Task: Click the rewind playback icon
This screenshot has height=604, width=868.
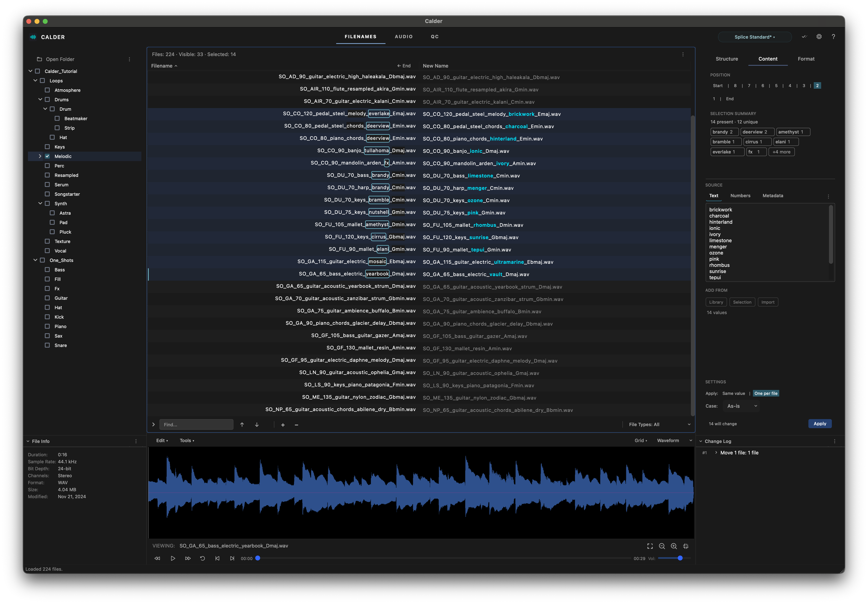Action: click(157, 558)
